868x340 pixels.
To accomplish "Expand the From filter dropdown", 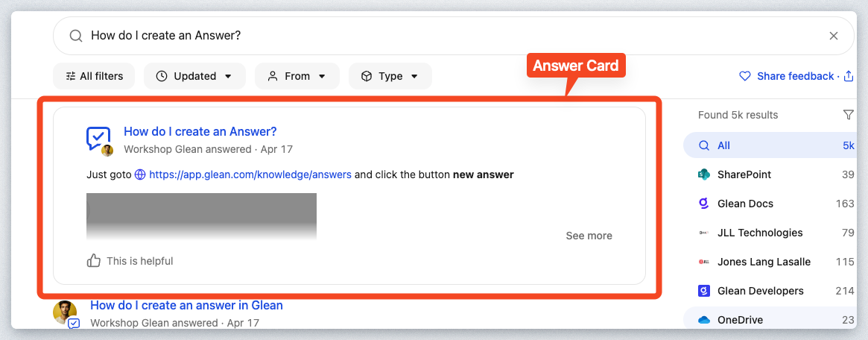I will tap(297, 76).
